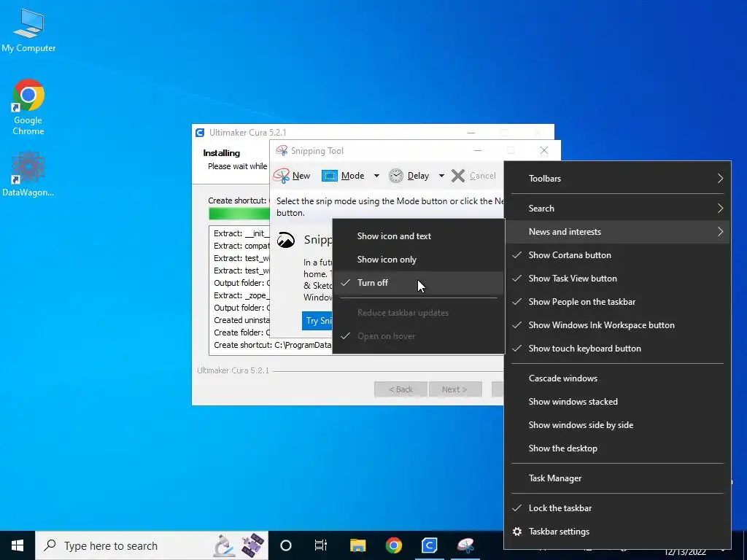Choose Cascade windows

pyautogui.click(x=618, y=378)
